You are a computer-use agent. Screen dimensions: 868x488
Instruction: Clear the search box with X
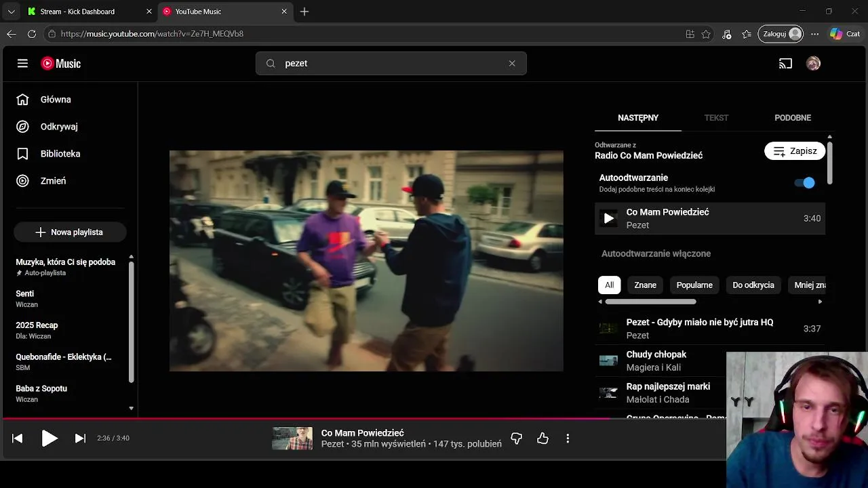[x=512, y=63]
